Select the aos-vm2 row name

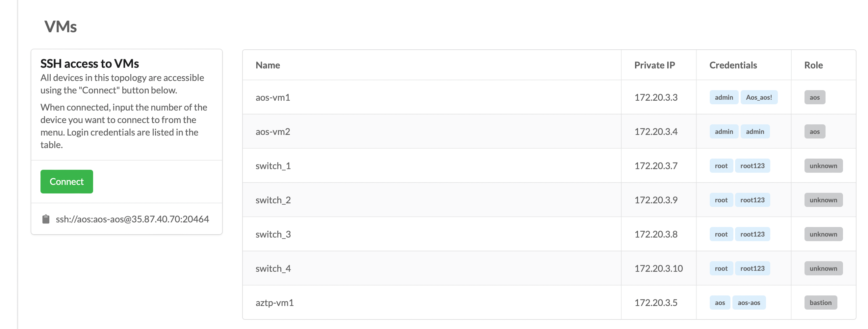point(273,132)
